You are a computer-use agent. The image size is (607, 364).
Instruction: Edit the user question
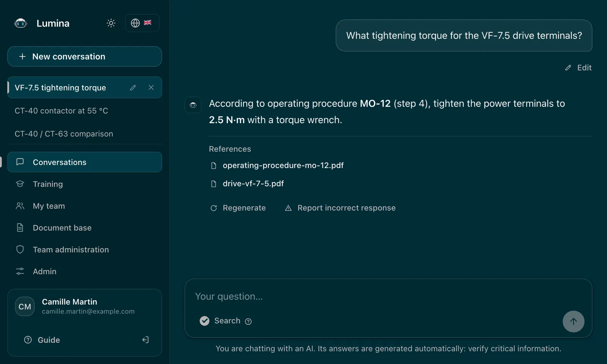pos(578,67)
